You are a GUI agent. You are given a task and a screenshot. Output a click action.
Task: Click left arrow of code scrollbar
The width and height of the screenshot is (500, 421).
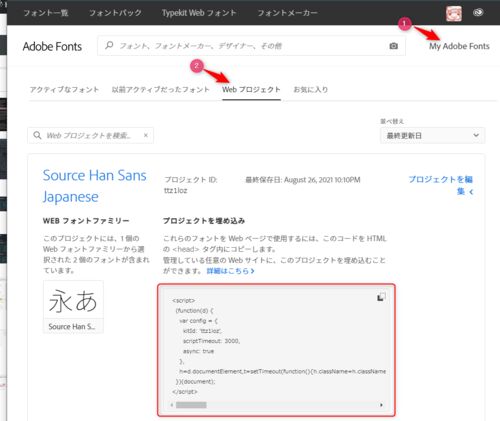172,405
